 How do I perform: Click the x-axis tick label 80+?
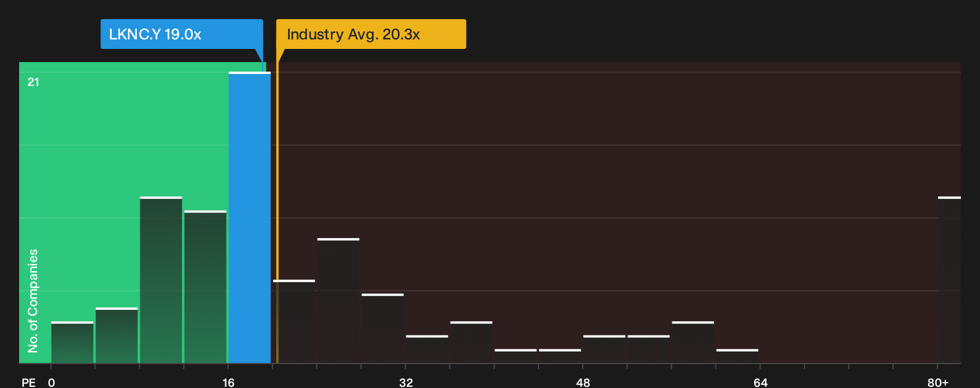tap(938, 382)
